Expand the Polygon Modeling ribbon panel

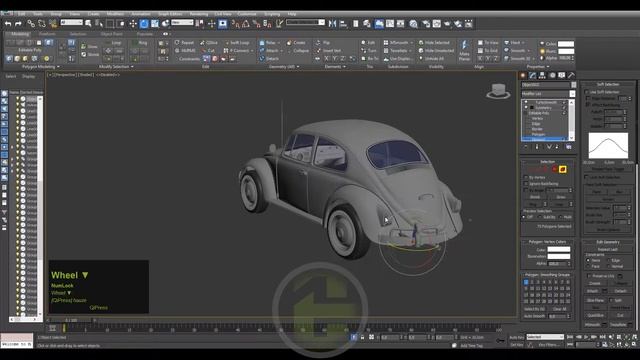[x=41, y=67]
